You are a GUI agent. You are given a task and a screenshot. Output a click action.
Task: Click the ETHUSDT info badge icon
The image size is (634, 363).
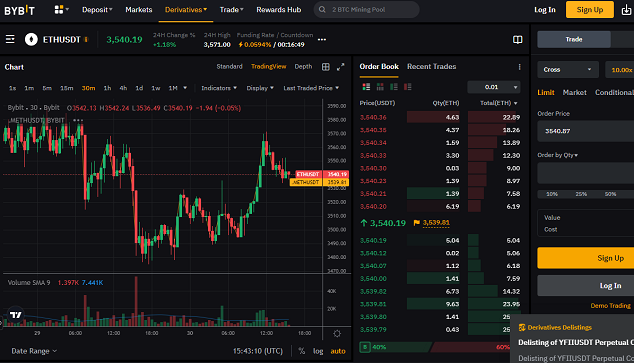click(x=86, y=40)
